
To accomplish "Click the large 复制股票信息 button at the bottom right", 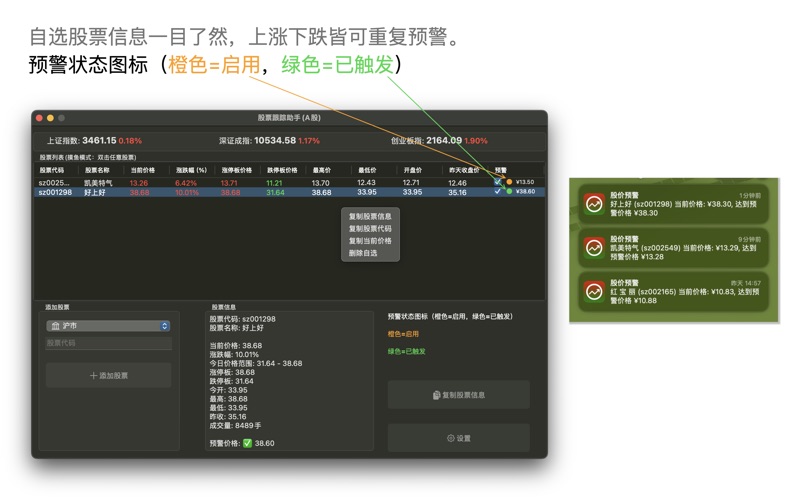I will coord(459,395).
